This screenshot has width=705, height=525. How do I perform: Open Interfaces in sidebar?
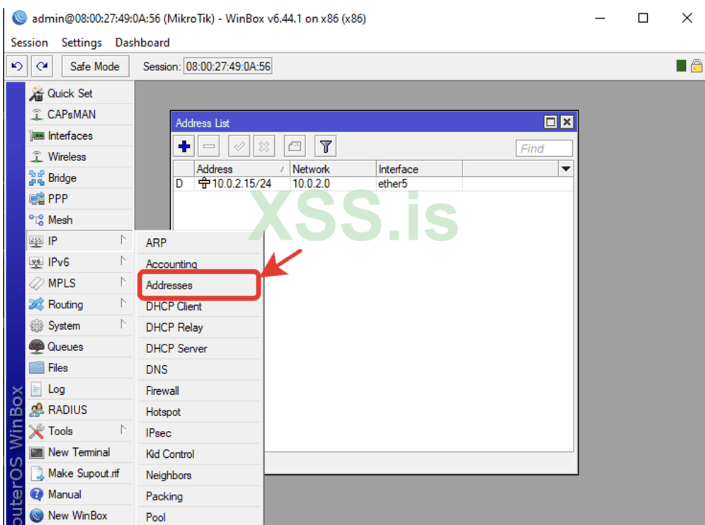(80, 136)
